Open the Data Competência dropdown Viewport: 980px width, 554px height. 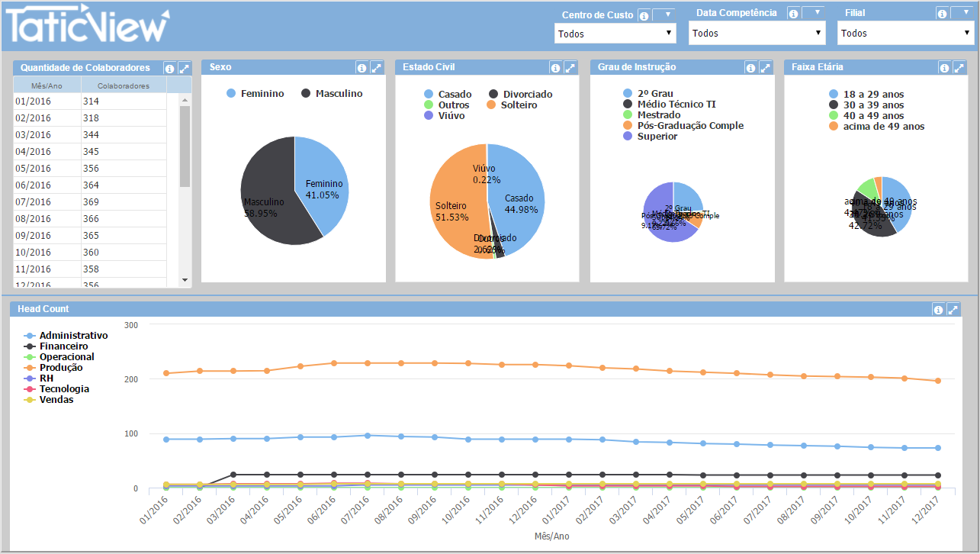(x=757, y=34)
